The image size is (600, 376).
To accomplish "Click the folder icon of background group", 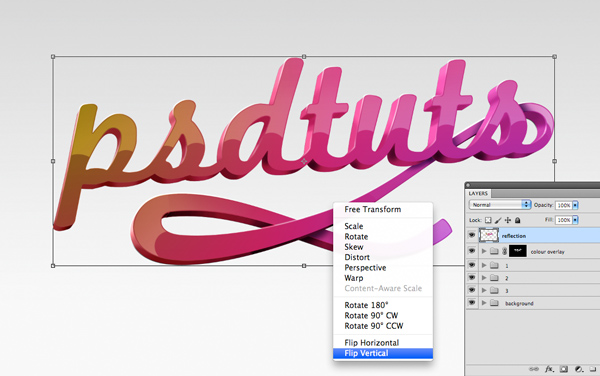I will pyautogui.click(x=494, y=303).
